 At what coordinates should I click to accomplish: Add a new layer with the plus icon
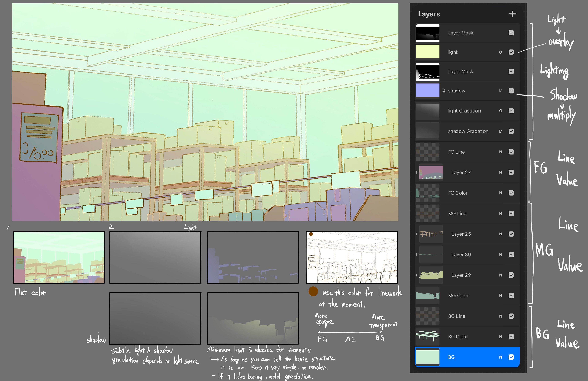[x=512, y=14]
